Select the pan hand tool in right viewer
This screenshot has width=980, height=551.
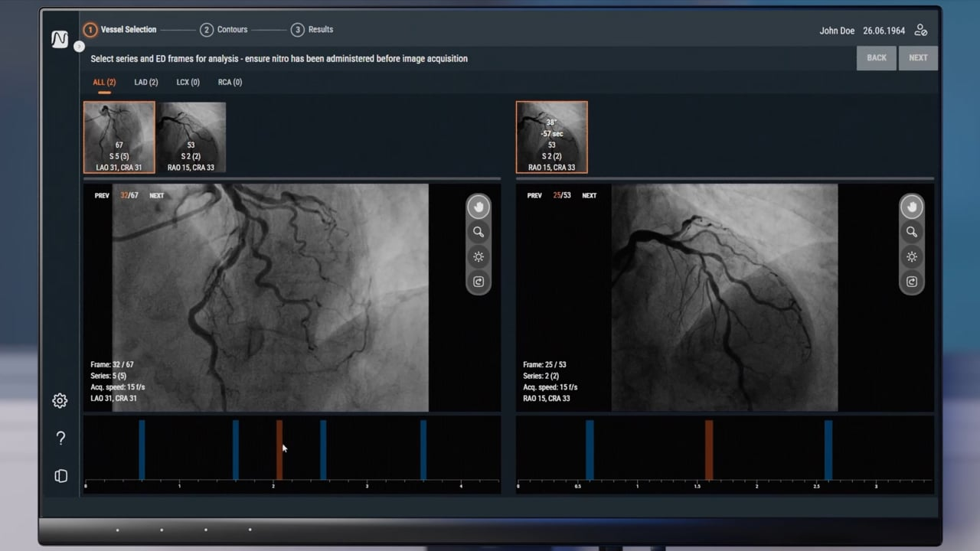pyautogui.click(x=911, y=207)
